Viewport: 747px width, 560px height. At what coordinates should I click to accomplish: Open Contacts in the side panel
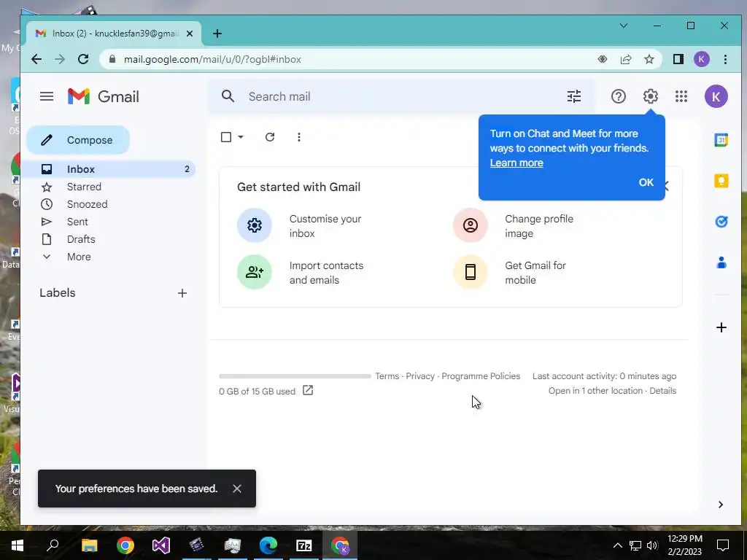click(x=721, y=262)
